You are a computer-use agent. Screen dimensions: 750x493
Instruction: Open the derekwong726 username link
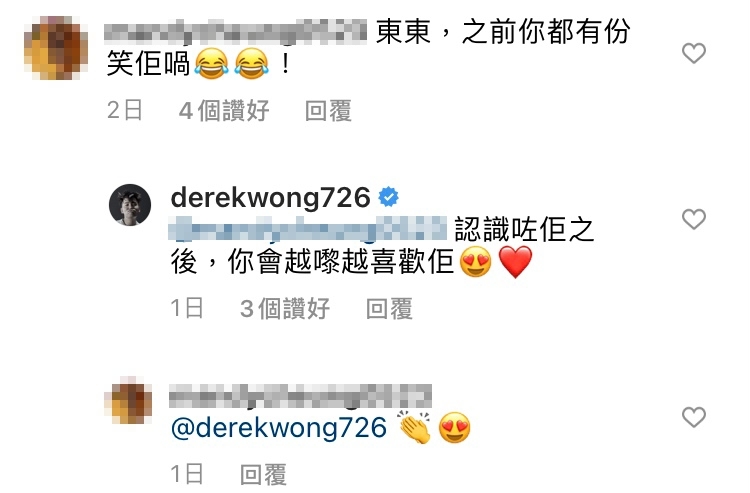coord(271,197)
